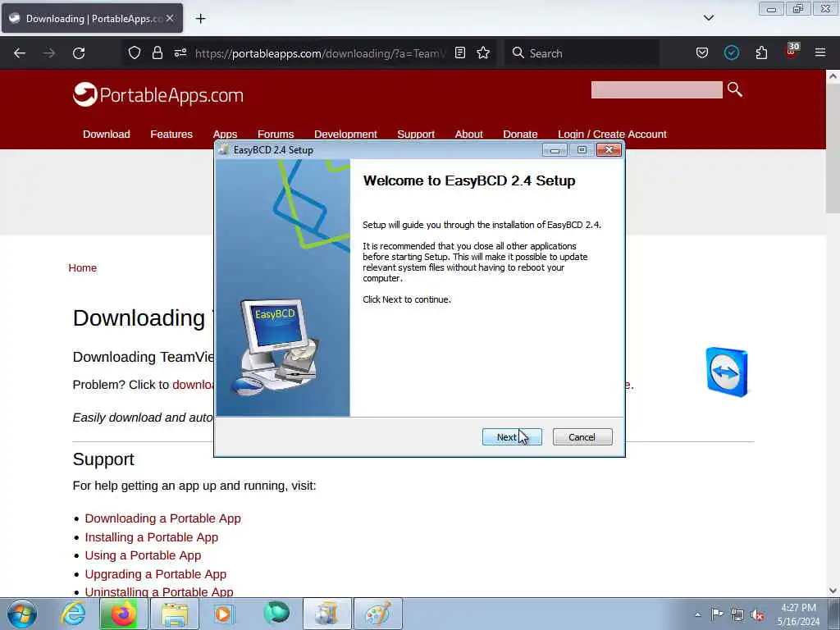Click the Windows Start orb
Screen dimensions: 840x630
(22, 614)
